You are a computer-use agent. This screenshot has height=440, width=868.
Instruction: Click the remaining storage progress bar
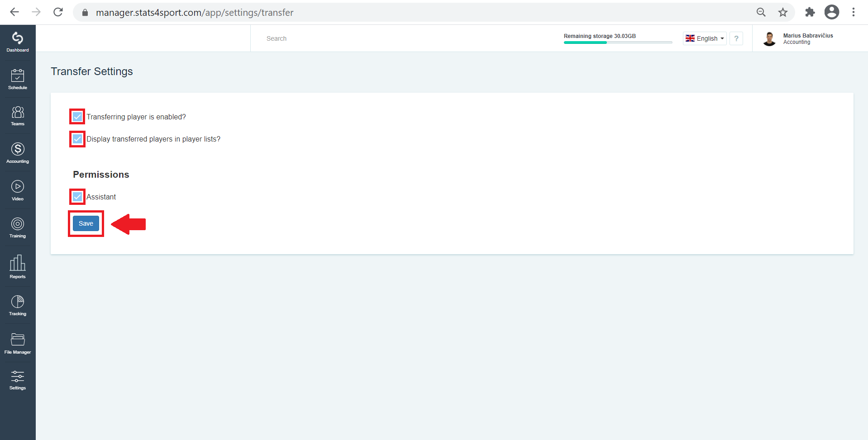[618, 43]
